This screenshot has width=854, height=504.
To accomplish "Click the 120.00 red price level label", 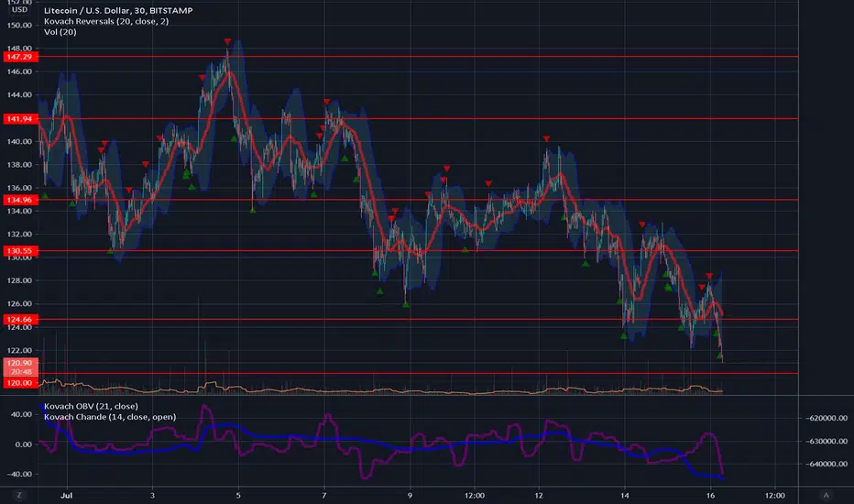I will click(x=20, y=383).
